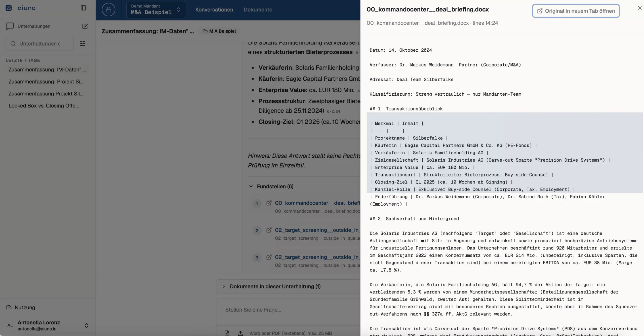Open 02_target_screening source link number 2

tap(317, 230)
